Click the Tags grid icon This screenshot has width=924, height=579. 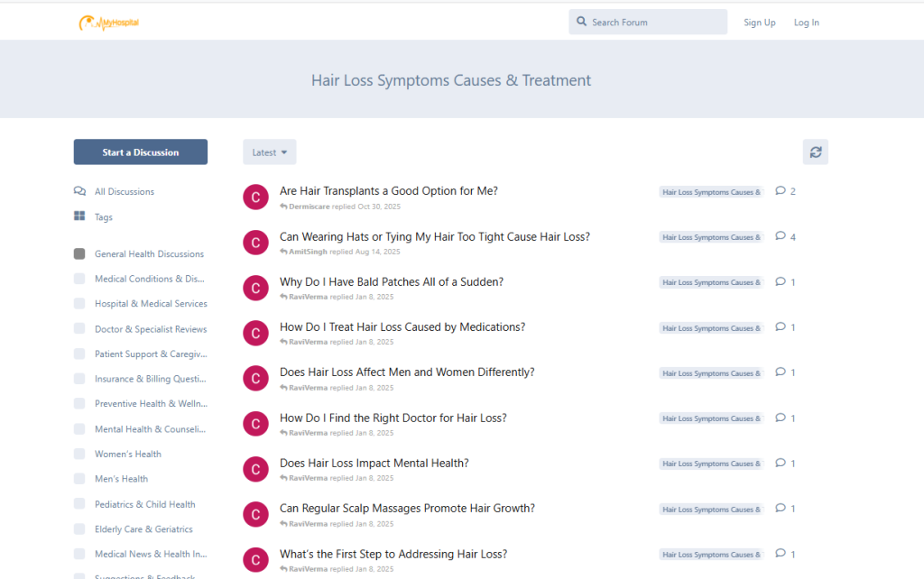[x=79, y=216]
